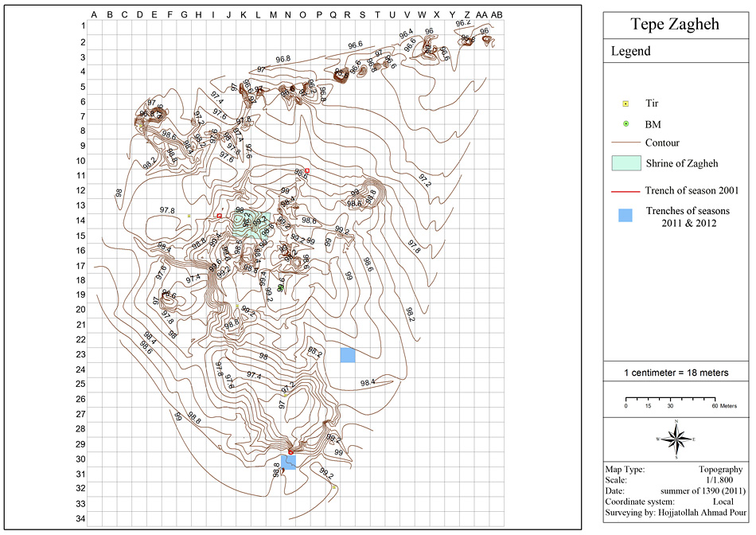
Task: Select the blue trench square in column R
Action: pyautogui.click(x=348, y=355)
